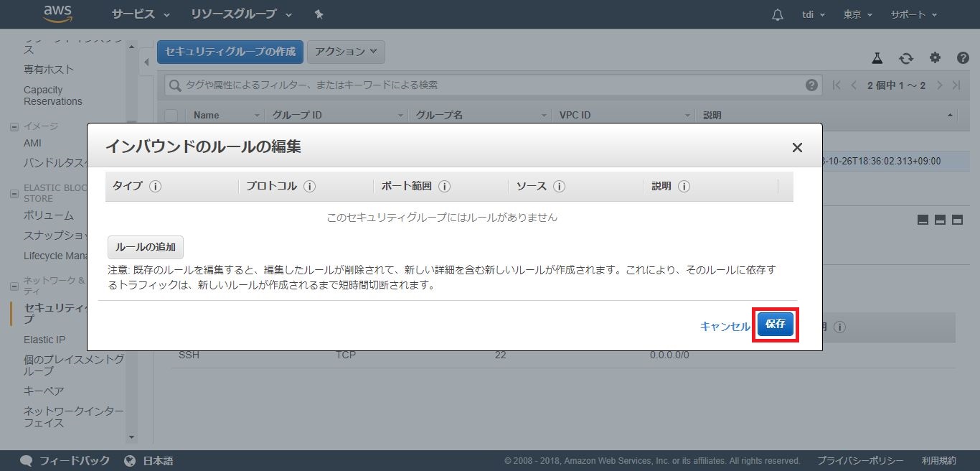Click the ルールの追加 button
Image resolution: width=980 pixels, height=471 pixels.
click(x=146, y=247)
